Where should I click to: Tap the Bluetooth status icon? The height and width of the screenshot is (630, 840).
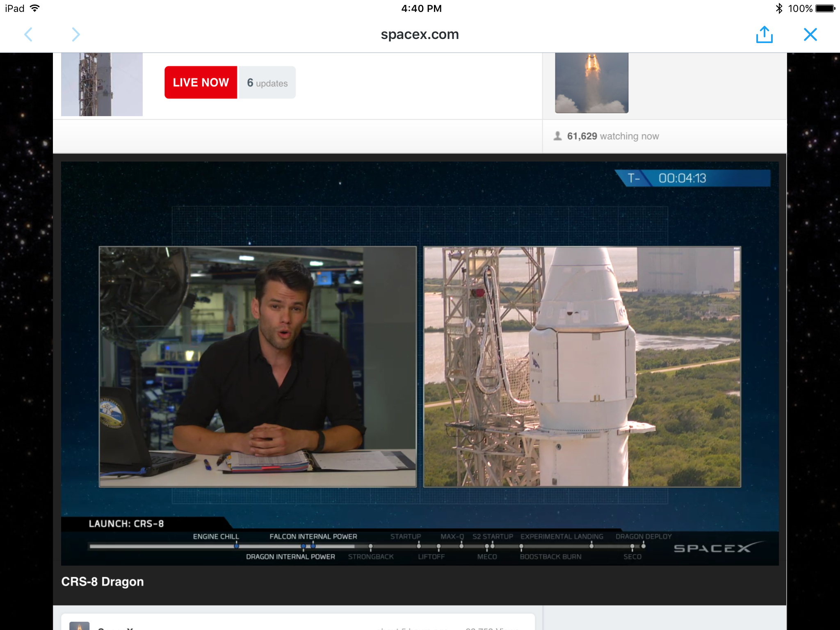tap(779, 8)
